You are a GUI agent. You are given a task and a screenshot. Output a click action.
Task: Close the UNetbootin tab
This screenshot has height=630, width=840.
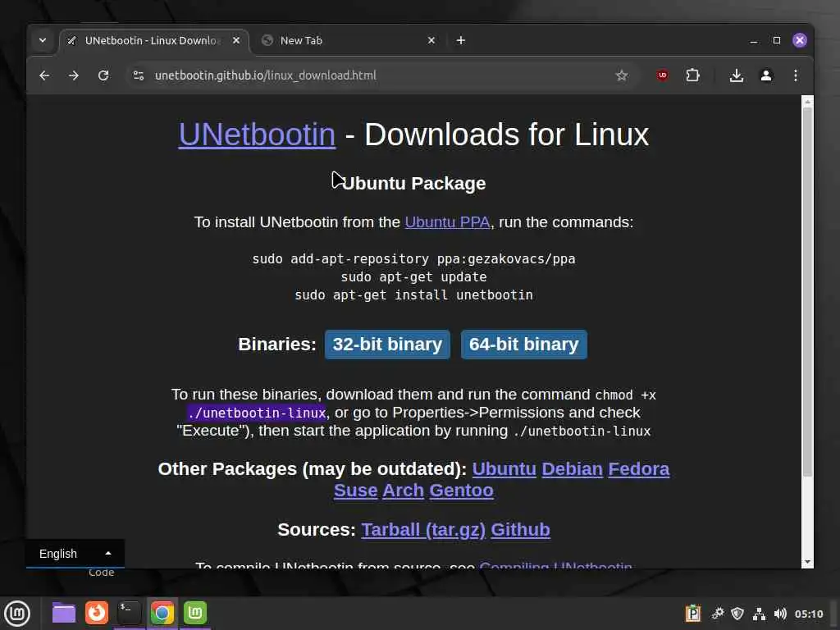click(236, 40)
